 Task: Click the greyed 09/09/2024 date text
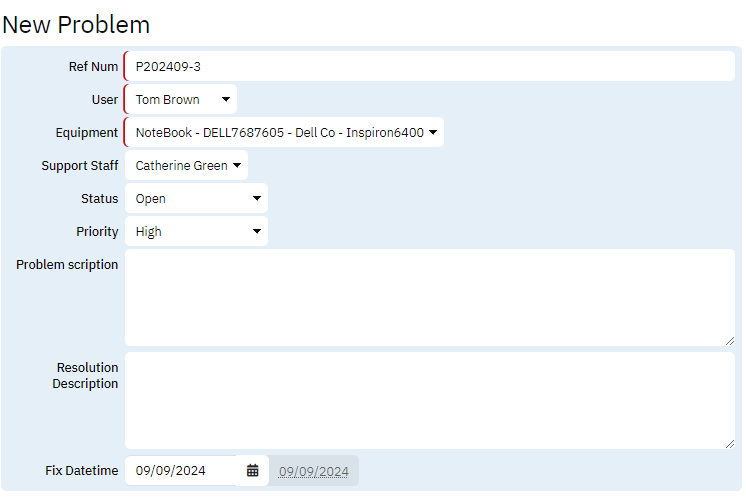point(314,471)
